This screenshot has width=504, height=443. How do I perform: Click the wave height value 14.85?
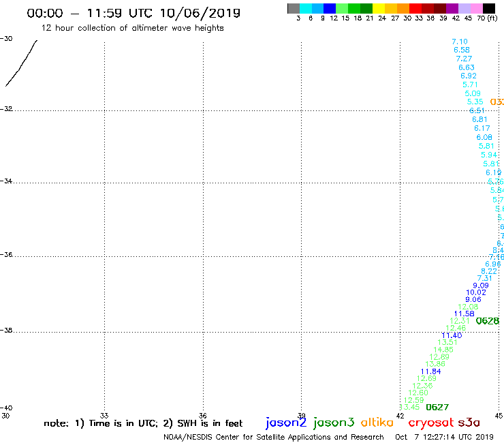443,350
